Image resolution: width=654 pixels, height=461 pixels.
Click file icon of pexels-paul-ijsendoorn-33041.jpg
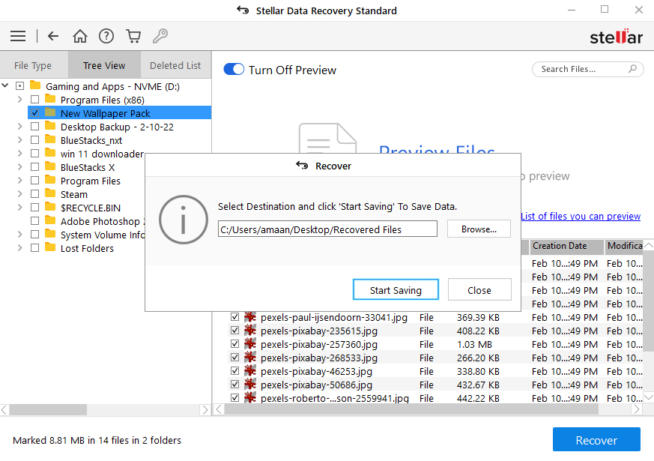click(x=250, y=317)
